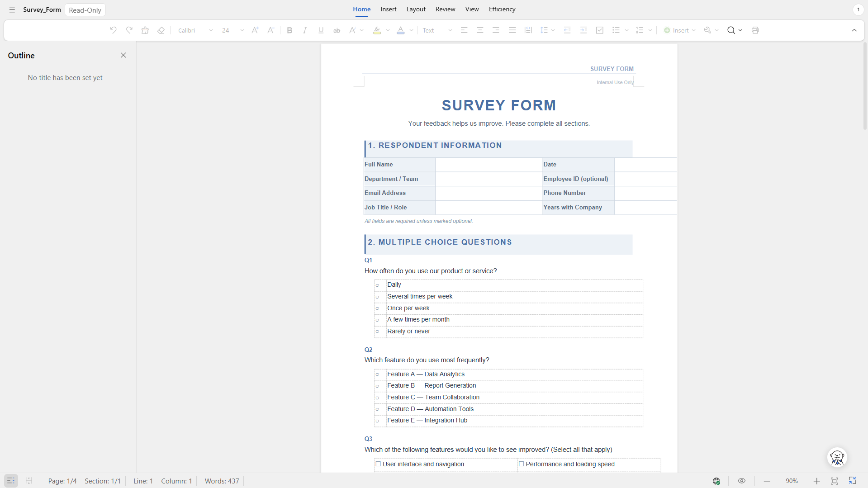
Task: Click the bulleted list icon
Action: pos(616,30)
